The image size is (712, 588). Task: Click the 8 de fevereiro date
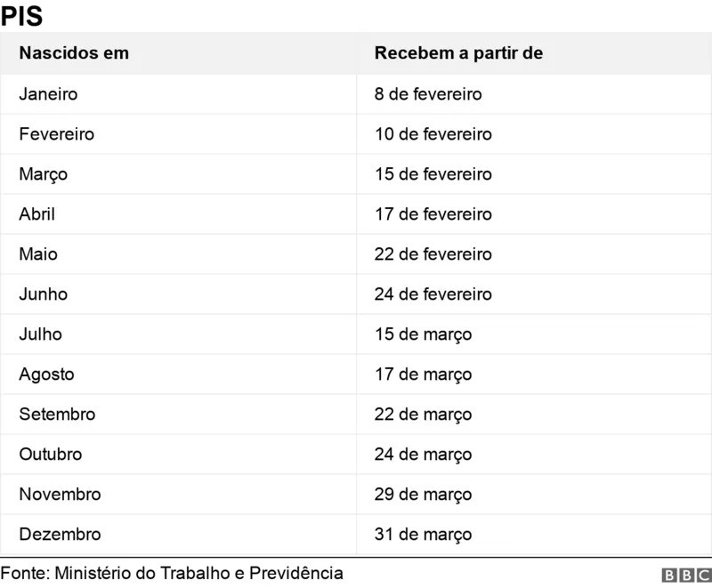[x=428, y=94]
